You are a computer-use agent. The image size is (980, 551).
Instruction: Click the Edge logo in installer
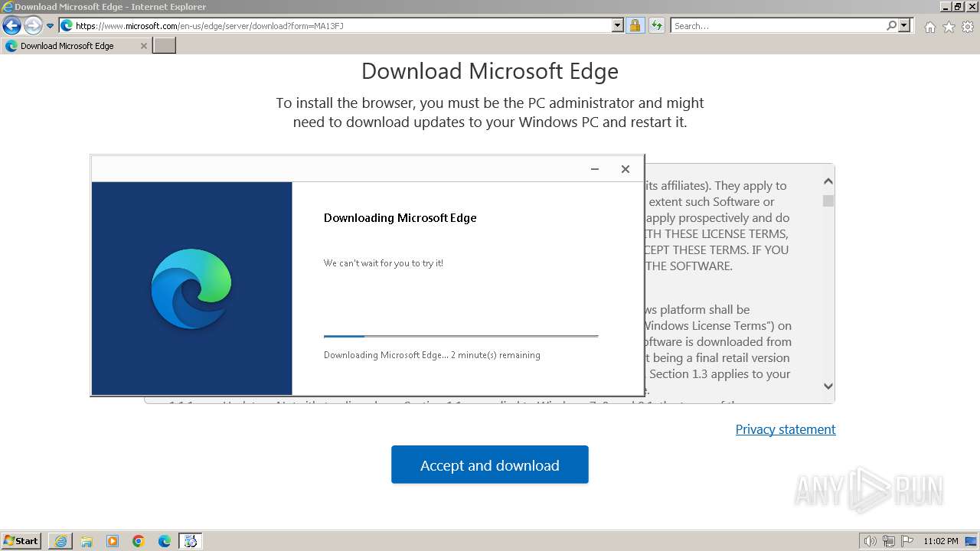coord(191,289)
